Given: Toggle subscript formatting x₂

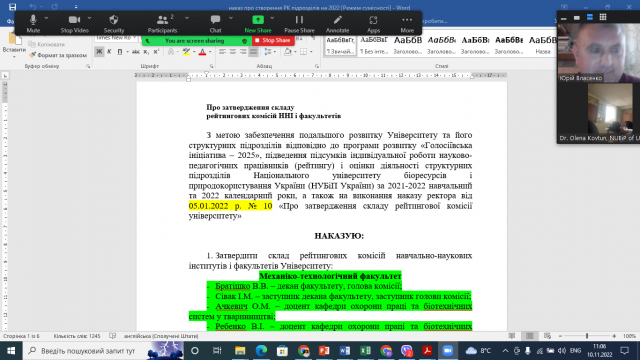Looking at the screenshot, I should point(146,52).
